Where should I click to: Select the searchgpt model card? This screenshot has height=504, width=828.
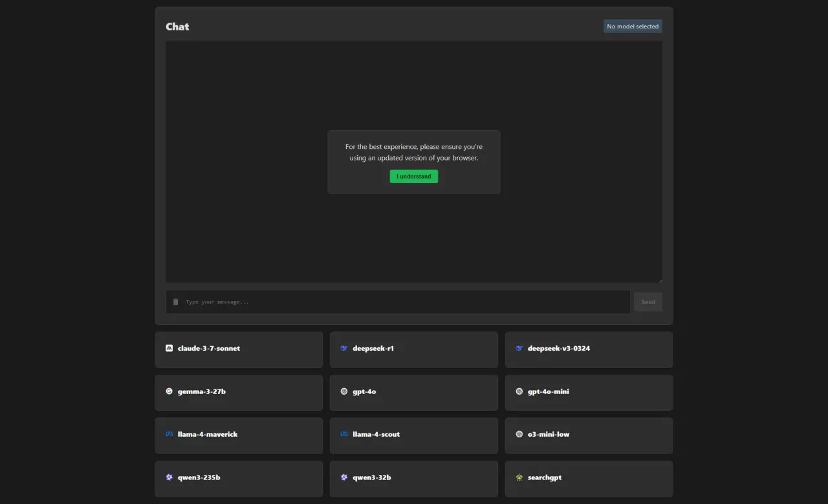[589, 479]
